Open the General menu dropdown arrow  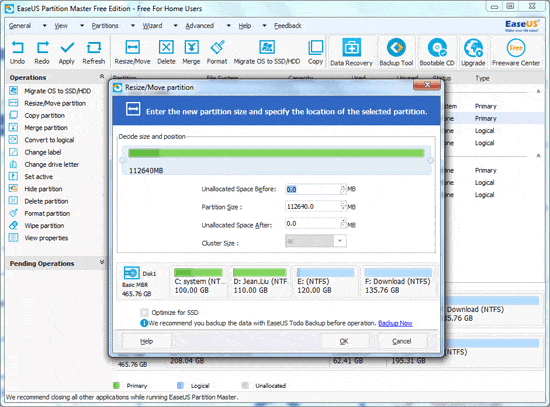(x=45, y=26)
